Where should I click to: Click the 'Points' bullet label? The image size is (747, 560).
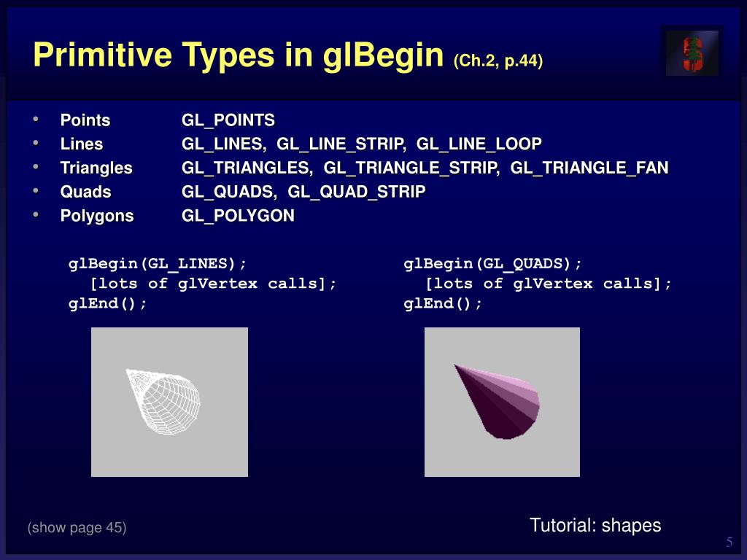click(85, 120)
